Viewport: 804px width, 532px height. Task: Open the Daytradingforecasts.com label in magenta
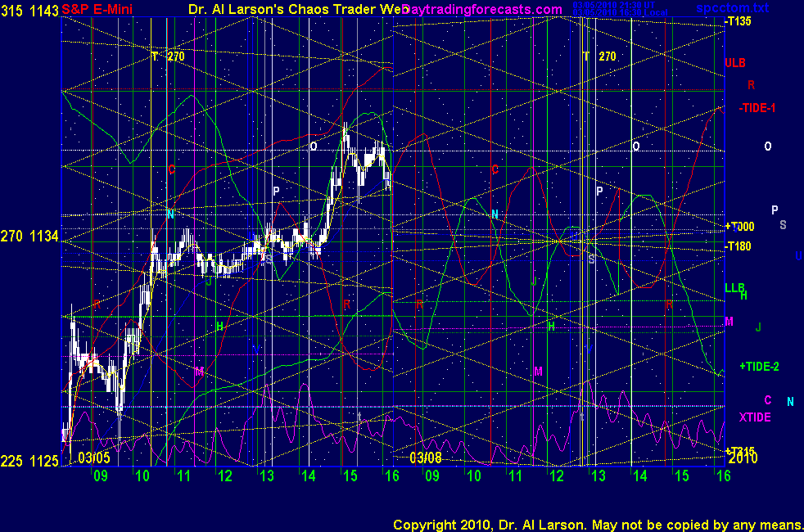click(x=482, y=10)
